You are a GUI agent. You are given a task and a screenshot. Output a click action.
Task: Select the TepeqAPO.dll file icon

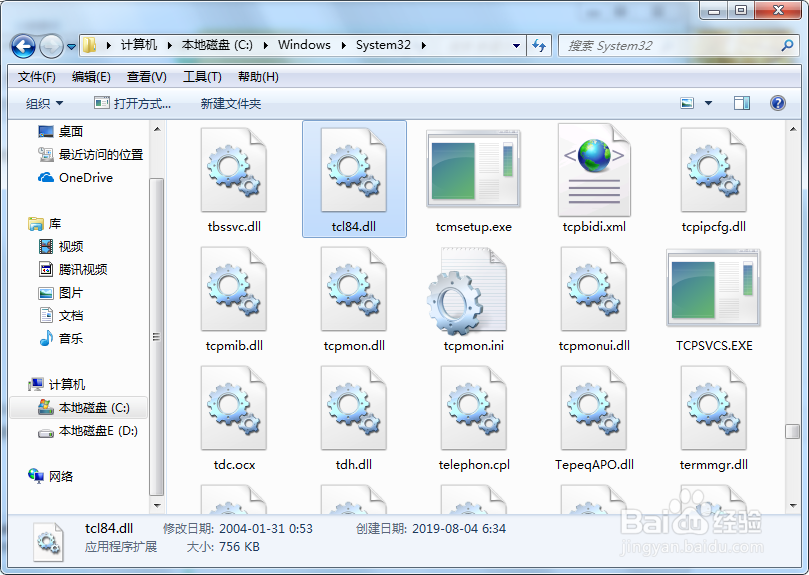[x=594, y=408]
